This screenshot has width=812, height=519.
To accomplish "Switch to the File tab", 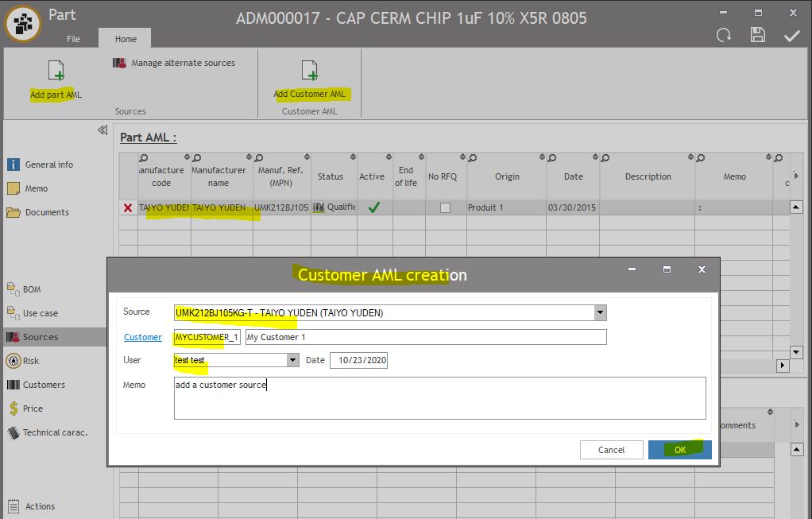I will (73, 39).
